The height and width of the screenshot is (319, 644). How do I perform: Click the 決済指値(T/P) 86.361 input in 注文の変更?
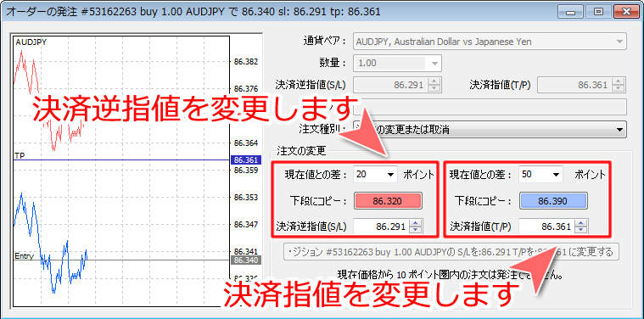[547, 227]
